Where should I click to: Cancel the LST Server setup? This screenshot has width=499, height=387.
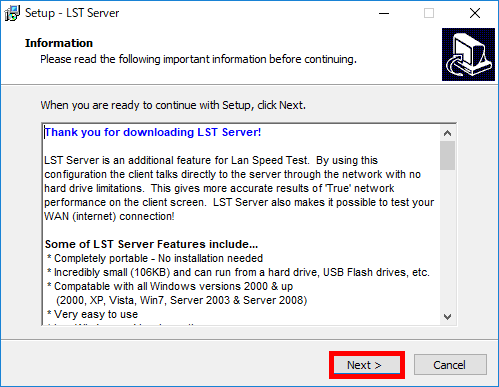point(450,365)
